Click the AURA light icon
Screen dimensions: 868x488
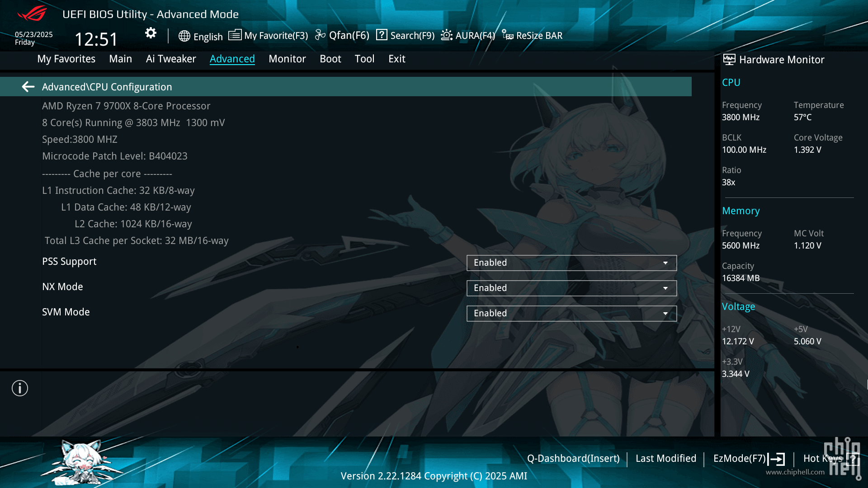pos(447,35)
